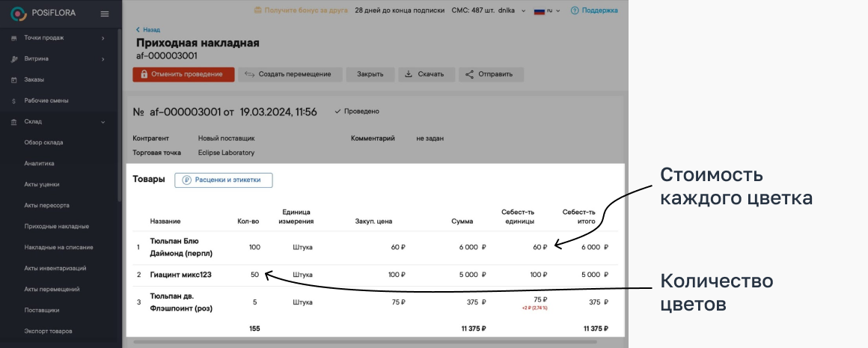Click the Склад warehouse icon
This screenshot has width=868, height=348.
tap(13, 121)
